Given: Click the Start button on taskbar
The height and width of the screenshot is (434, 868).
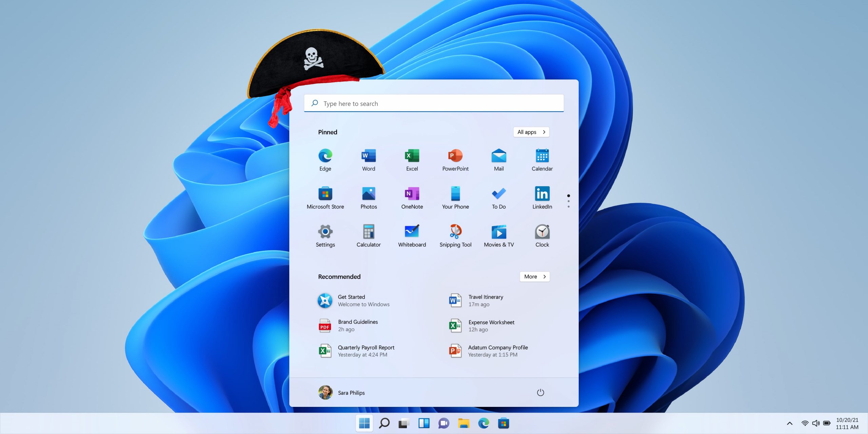Looking at the screenshot, I should coord(364,423).
